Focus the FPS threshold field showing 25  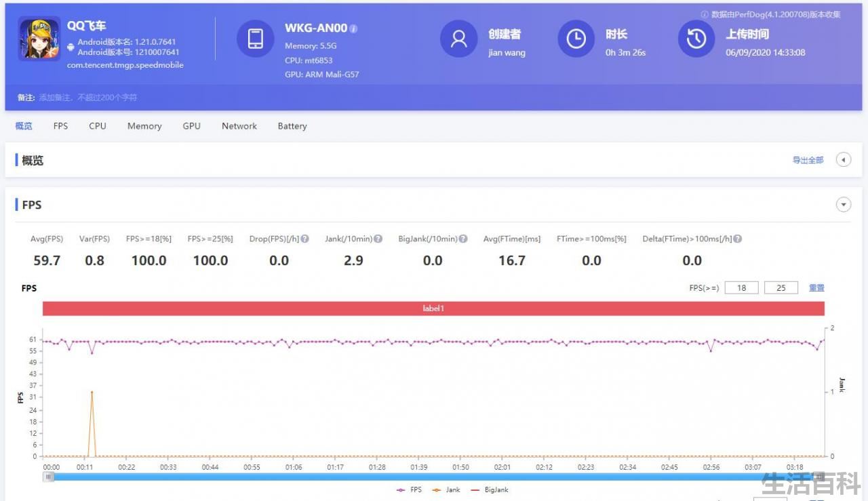point(781,288)
